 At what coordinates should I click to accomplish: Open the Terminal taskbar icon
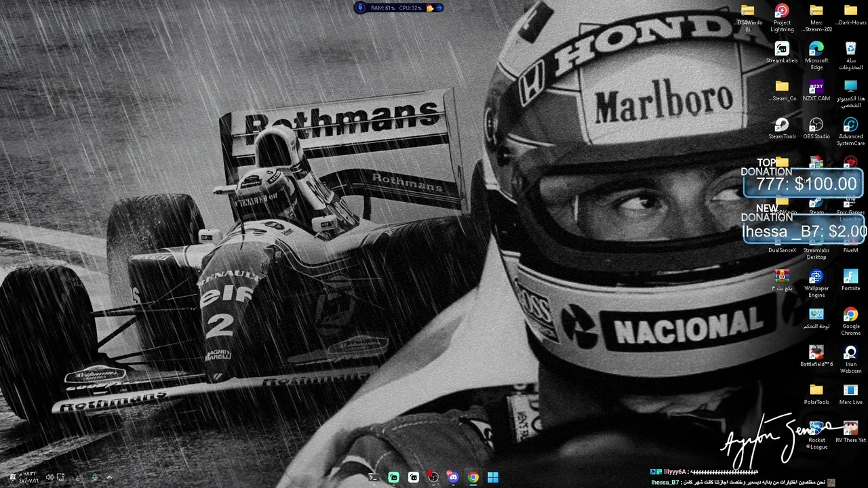(x=374, y=477)
